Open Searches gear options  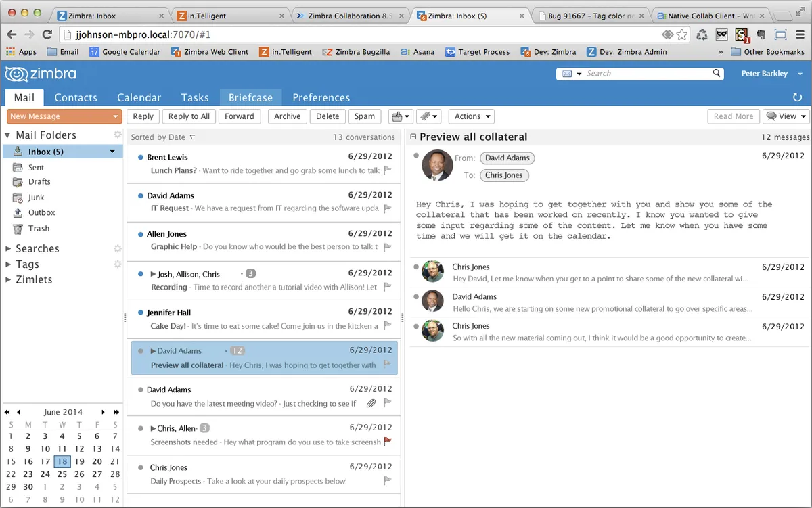point(118,248)
